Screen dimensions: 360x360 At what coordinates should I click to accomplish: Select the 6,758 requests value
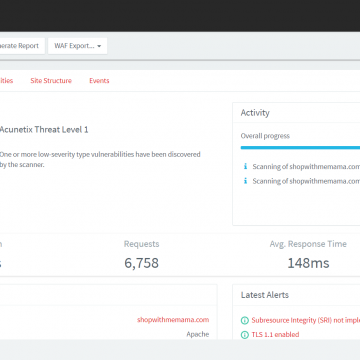[142, 263]
